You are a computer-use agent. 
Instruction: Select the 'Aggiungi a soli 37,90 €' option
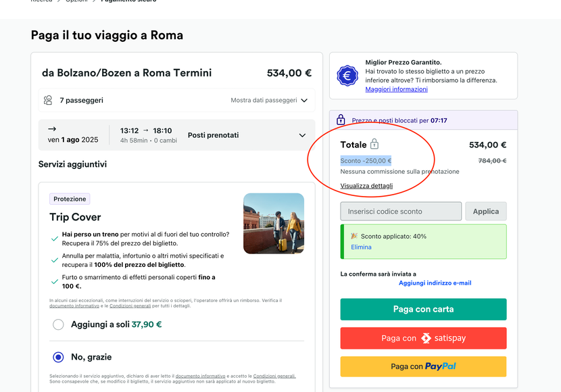pos(58,324)
